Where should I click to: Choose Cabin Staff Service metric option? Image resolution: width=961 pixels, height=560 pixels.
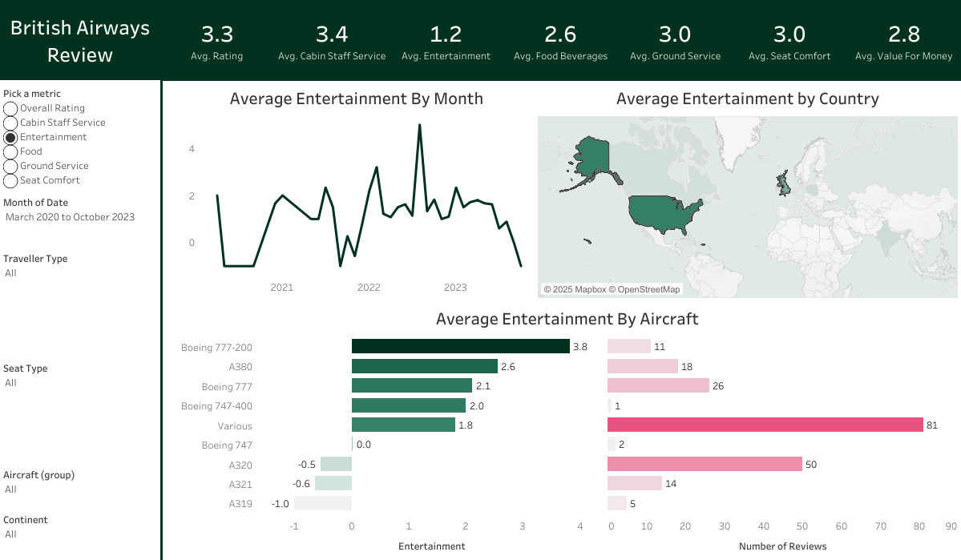coord(10,123)
